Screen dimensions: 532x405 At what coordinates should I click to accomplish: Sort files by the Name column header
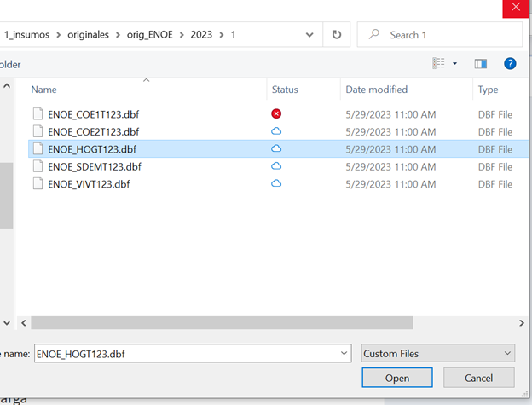coord(44,90)
